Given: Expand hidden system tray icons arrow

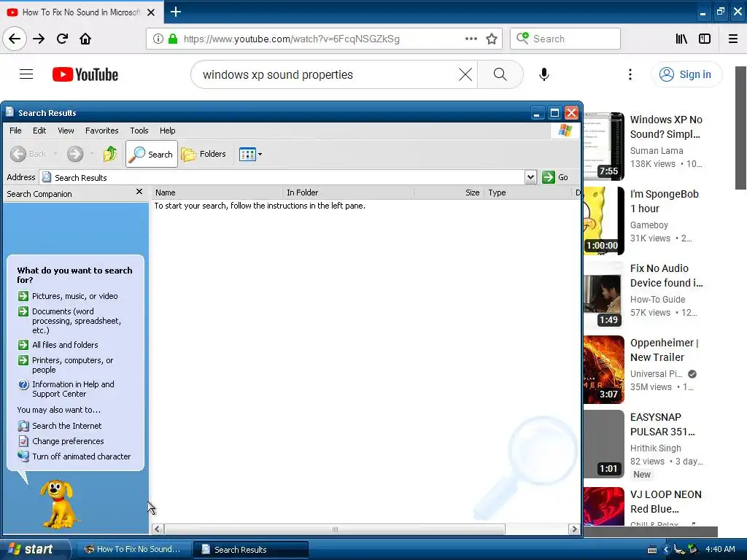Looking at the screenshot, I should 666,549.
